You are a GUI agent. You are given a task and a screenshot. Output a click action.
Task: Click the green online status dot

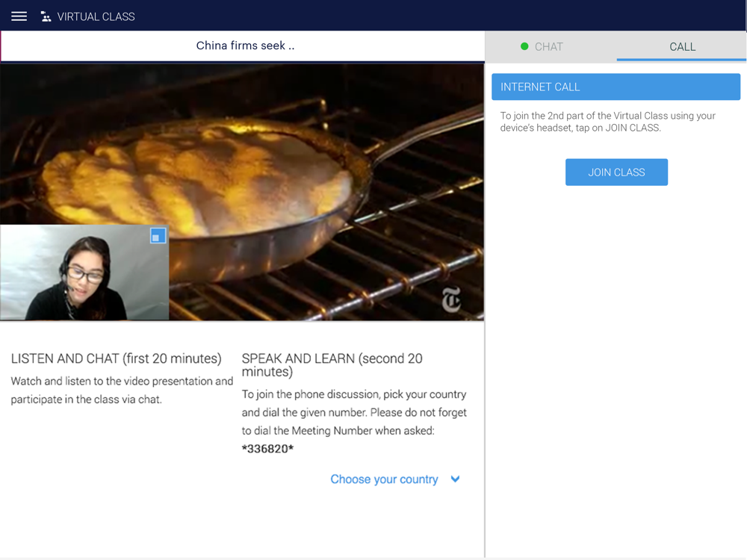pos(524,46)
